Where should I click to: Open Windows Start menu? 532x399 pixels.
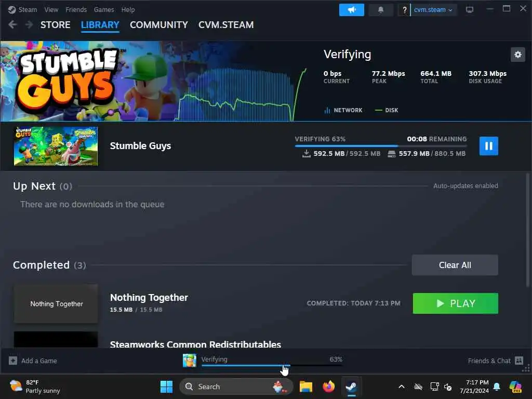pyautogui.click(x=166, y=387)
